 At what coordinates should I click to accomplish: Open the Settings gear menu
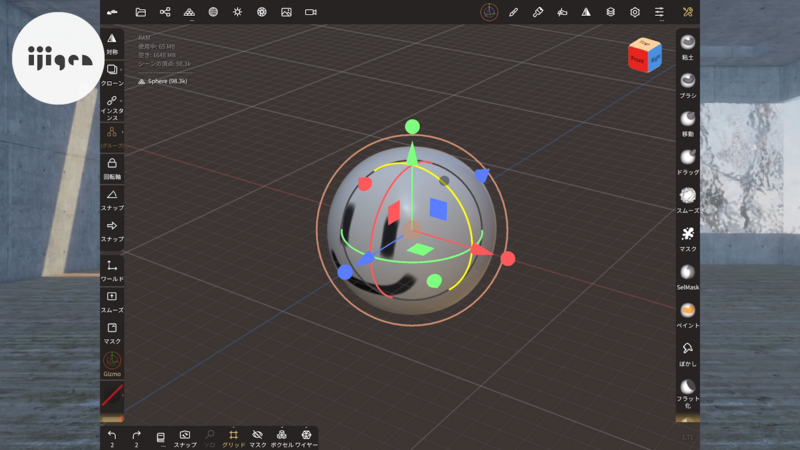tap(635, 12)
